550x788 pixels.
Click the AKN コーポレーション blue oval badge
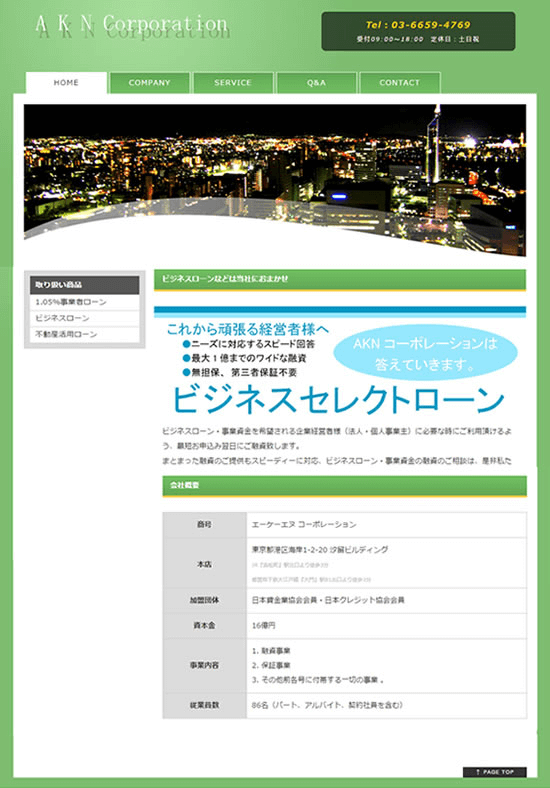pos(425,354)
